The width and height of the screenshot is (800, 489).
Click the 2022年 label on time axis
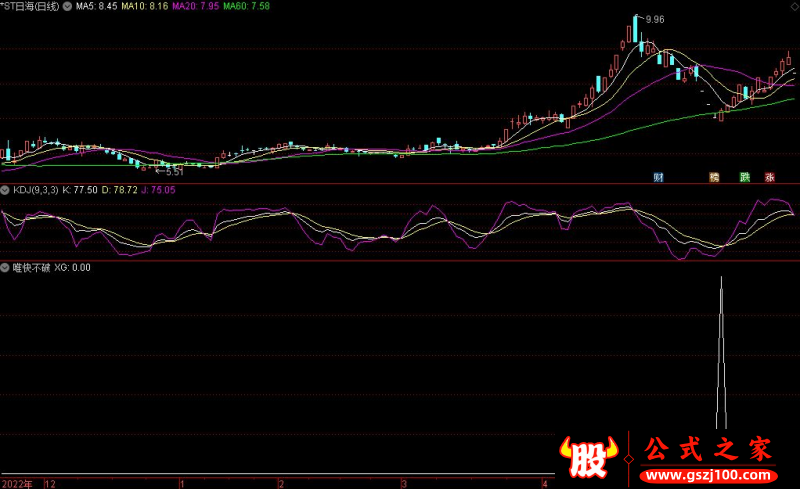click(15, 482)
